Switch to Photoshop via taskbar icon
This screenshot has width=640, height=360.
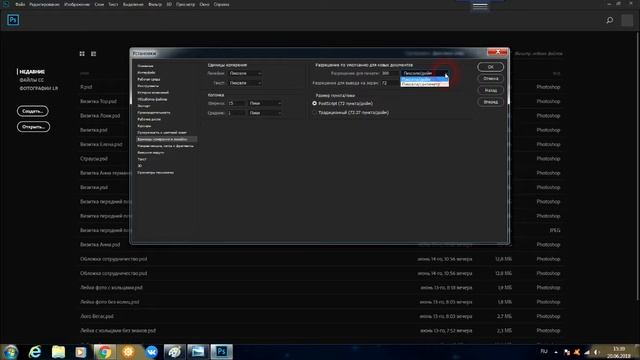click(x=222, y=352)
